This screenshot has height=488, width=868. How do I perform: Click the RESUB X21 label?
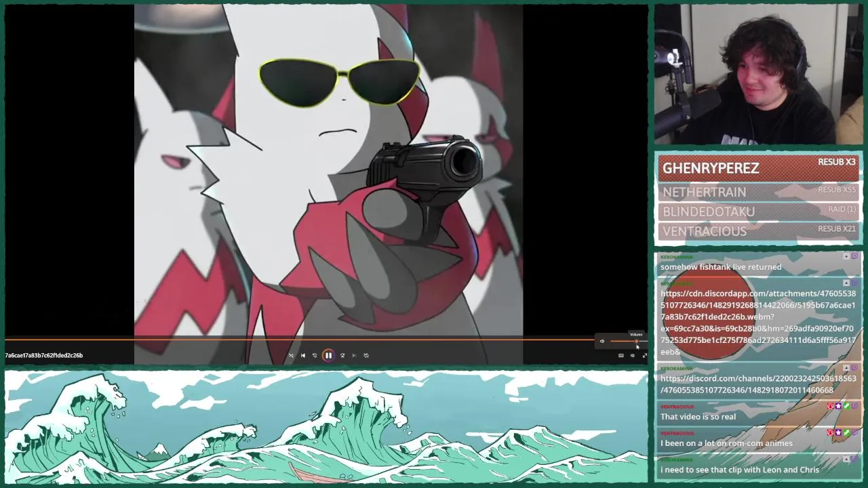click(x=836, y=229)
